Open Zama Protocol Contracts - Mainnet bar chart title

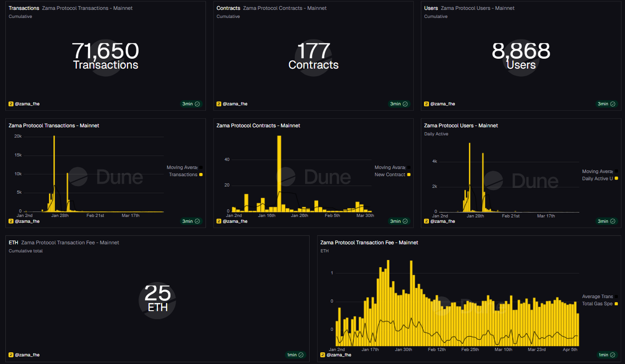pyautogui.click(x=258, y=126)
